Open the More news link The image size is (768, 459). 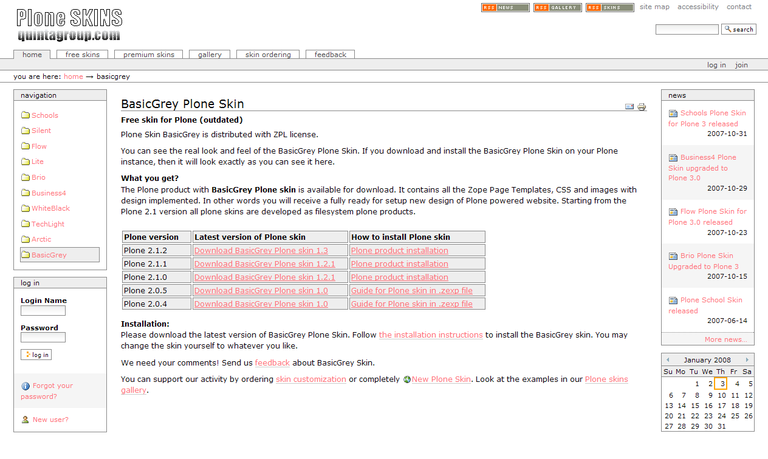(x=724, y=339)
